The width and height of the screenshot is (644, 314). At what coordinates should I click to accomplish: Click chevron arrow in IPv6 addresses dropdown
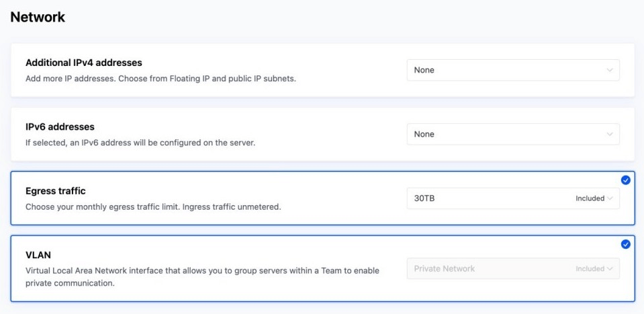(x=609, y=134)
